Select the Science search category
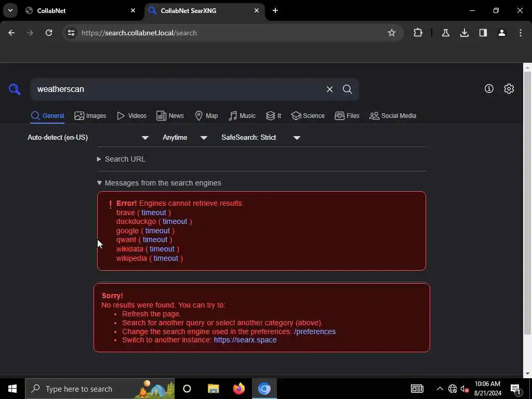Screen dimensions: 532x399 [x=308, y=116]
